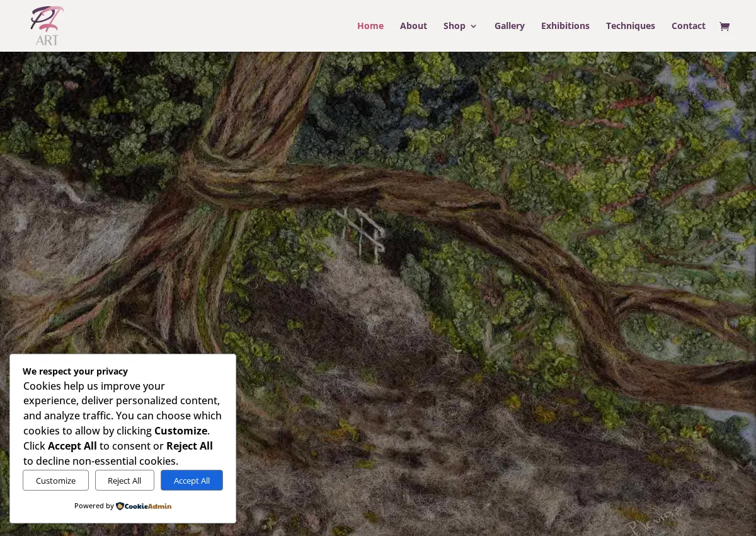Screen dimensions: 756x536
Task: Click the "Powered by" text
Action: 94,506
